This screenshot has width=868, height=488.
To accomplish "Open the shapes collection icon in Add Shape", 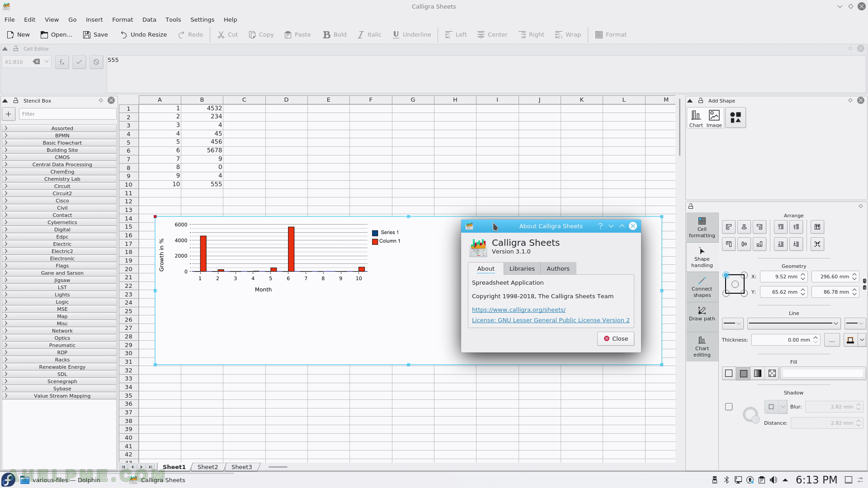I will tap(736, 117).
